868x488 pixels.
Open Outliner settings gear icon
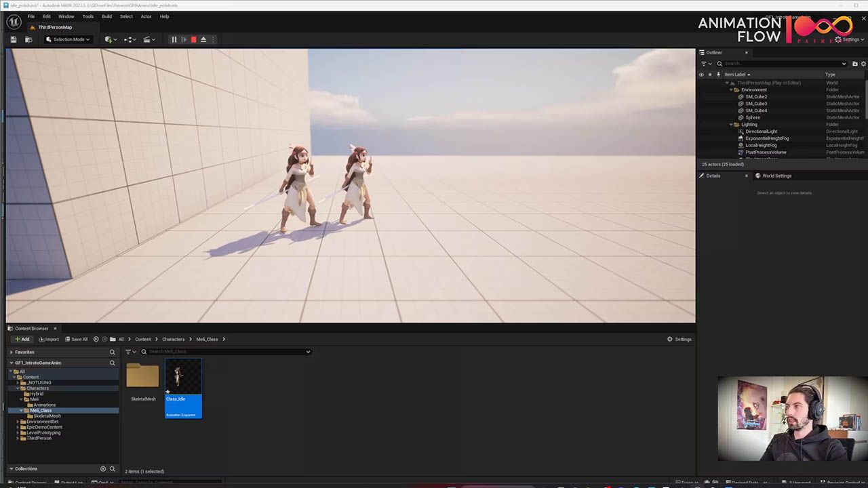tap(863, 64)
